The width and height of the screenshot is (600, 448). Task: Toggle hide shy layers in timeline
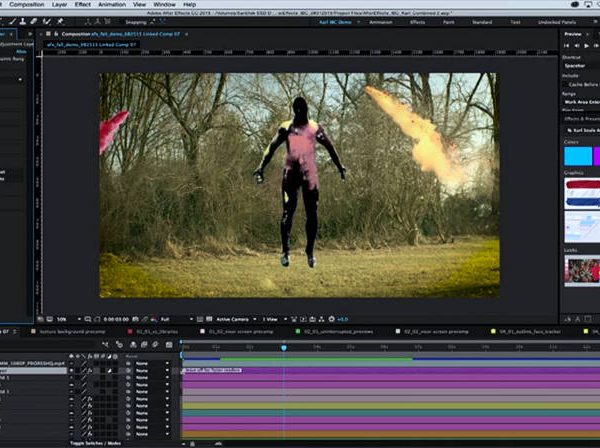[133, 345]
